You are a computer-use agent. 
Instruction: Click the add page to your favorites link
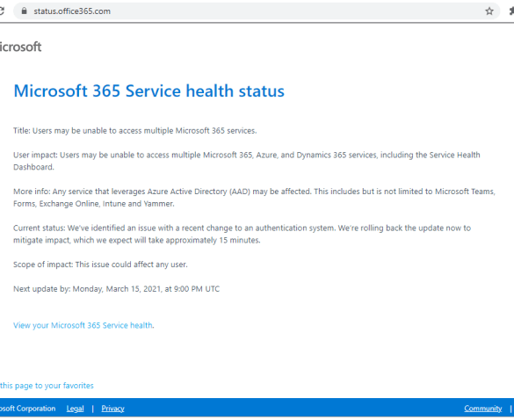(x=47, y=386)
